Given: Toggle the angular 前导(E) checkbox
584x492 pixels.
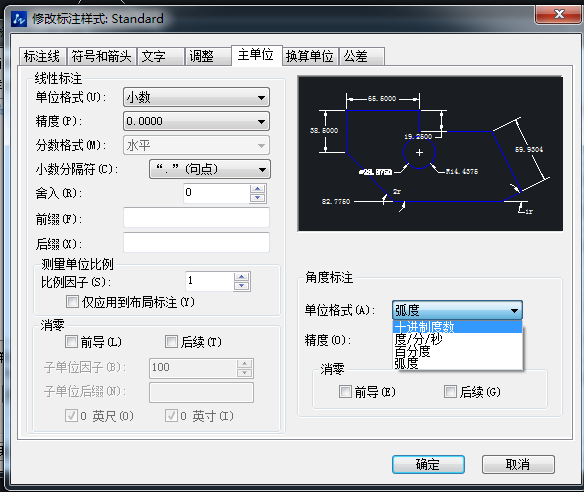Looking at the screenshot, I should [x=345, y=391].
